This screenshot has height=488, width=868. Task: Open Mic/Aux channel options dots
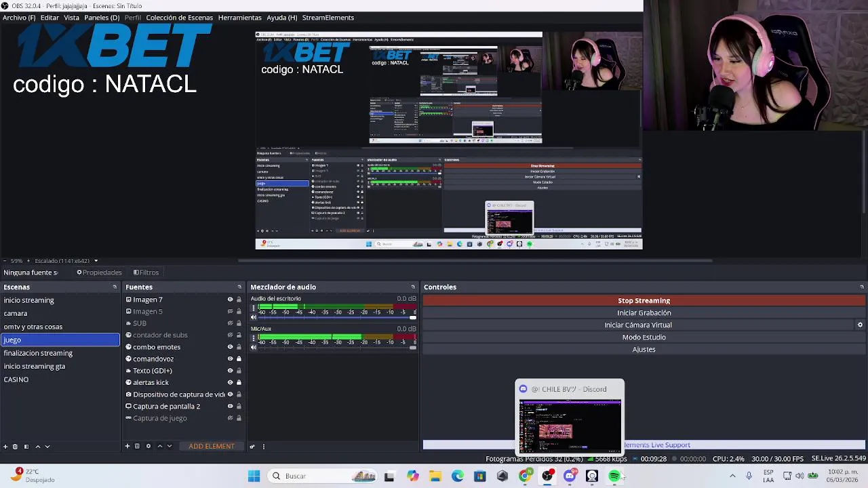point(254,338)
